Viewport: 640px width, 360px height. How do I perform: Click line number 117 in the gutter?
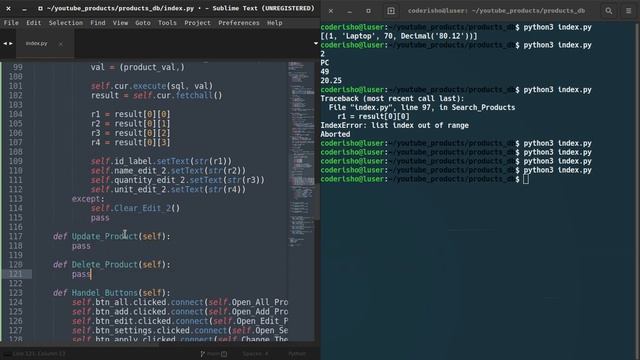(x=16, y=236)
